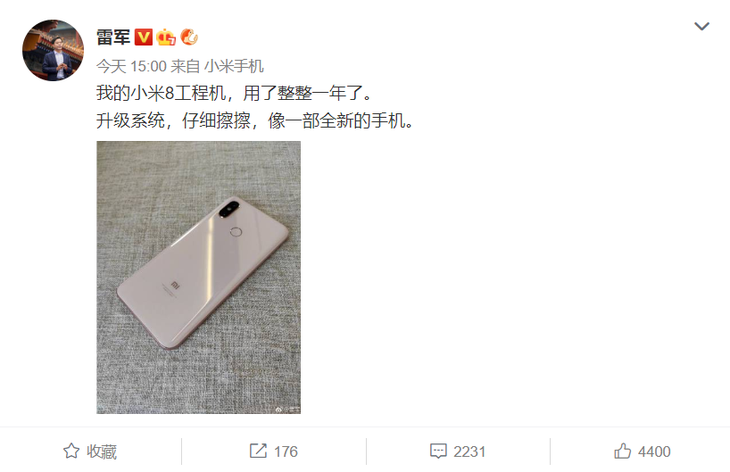This screenshot has width=730, height=472.
Task: Click the orange medal badge icon
Action: (x=189, y=37)
